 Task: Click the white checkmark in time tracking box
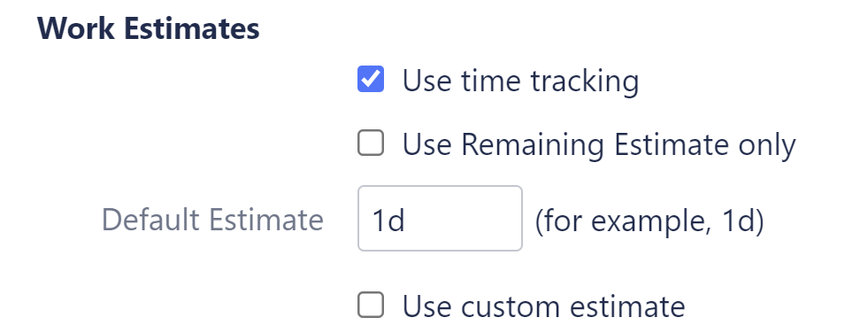371,78
